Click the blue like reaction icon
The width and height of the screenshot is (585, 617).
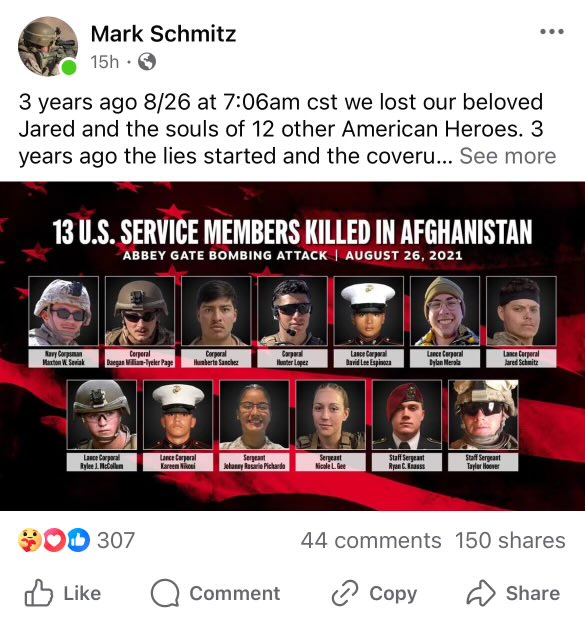point(78,540)
